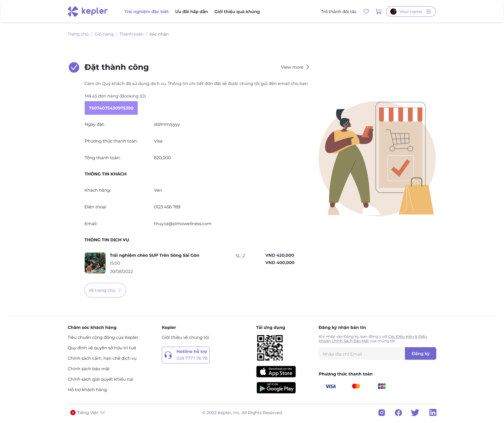The height and width of the screenshot is (423, 504).
Task: Click the Kepler logo
Action: pyautogui.click(x=88, y=11)
